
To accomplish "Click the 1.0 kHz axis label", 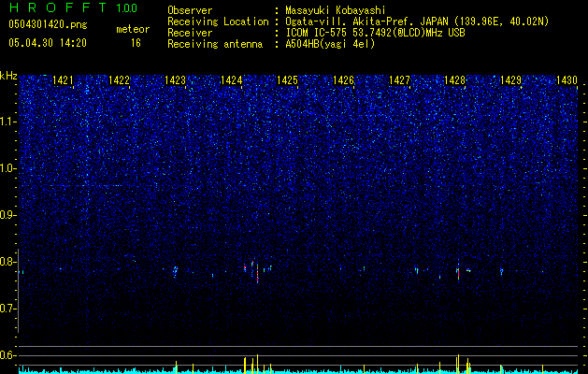I will click(8, 168).
